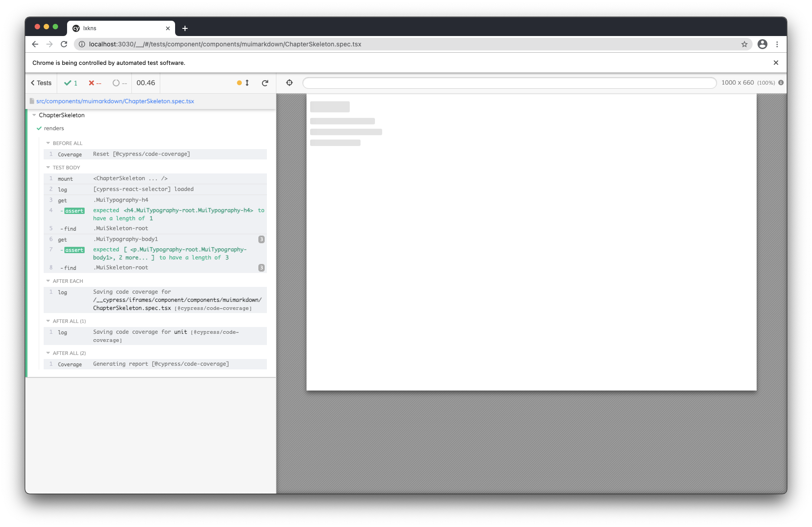Open the selector playground crosshair

[x=289, y=83]
